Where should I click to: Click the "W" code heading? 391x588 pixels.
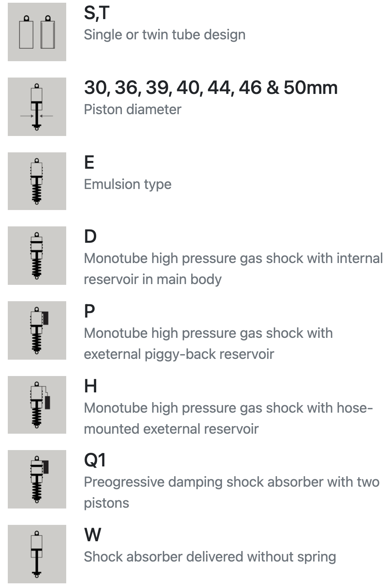point(93,535)
